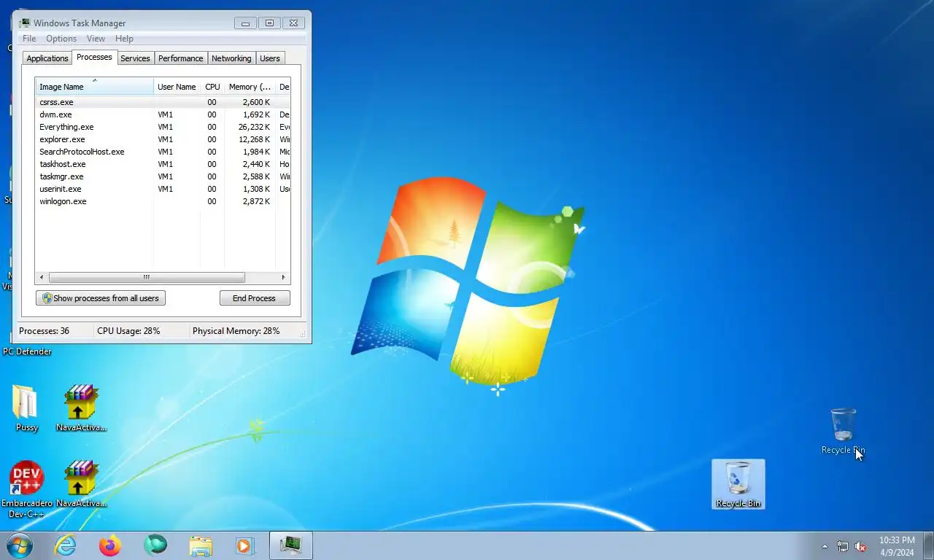Select upper NavaActiva archive icon
Image resolution: width=934 pixels, height=560 pixels.
[x=81, y=408]
